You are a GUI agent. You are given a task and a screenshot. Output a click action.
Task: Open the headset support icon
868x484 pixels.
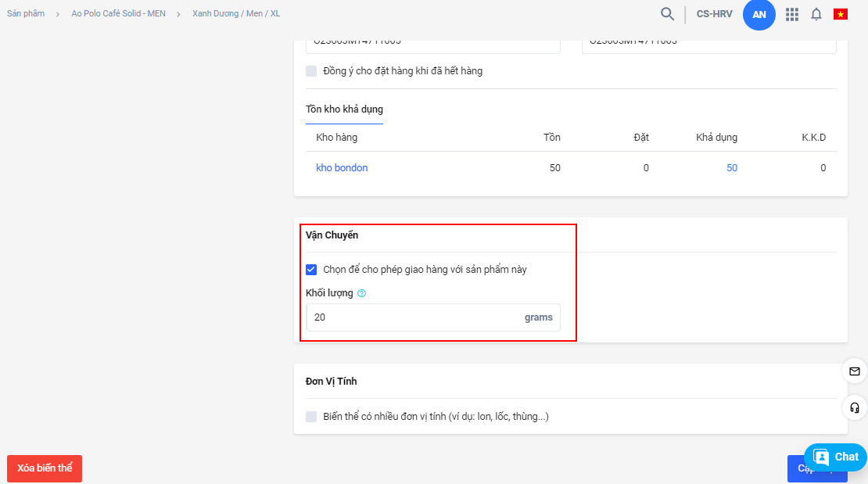854,407
